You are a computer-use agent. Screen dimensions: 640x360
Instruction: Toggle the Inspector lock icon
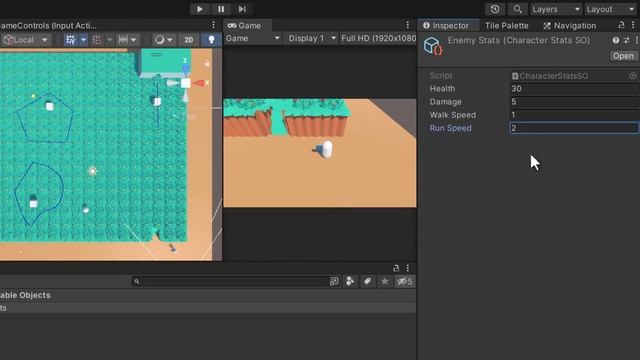point(621,25)
